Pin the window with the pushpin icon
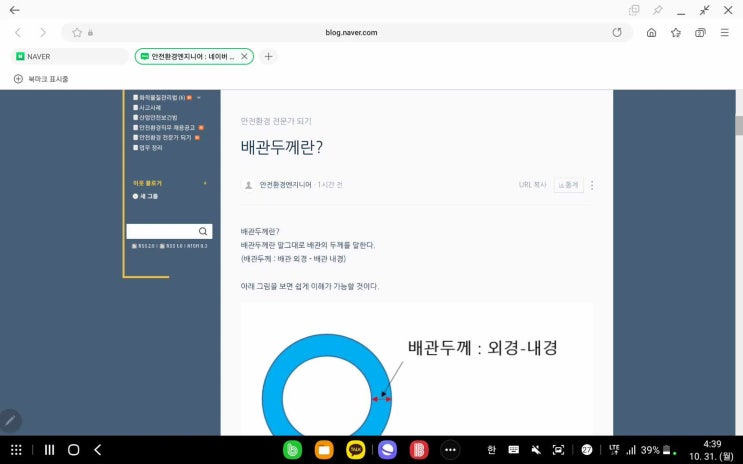This screenshot has width=743, height=464. pos(657,10)
